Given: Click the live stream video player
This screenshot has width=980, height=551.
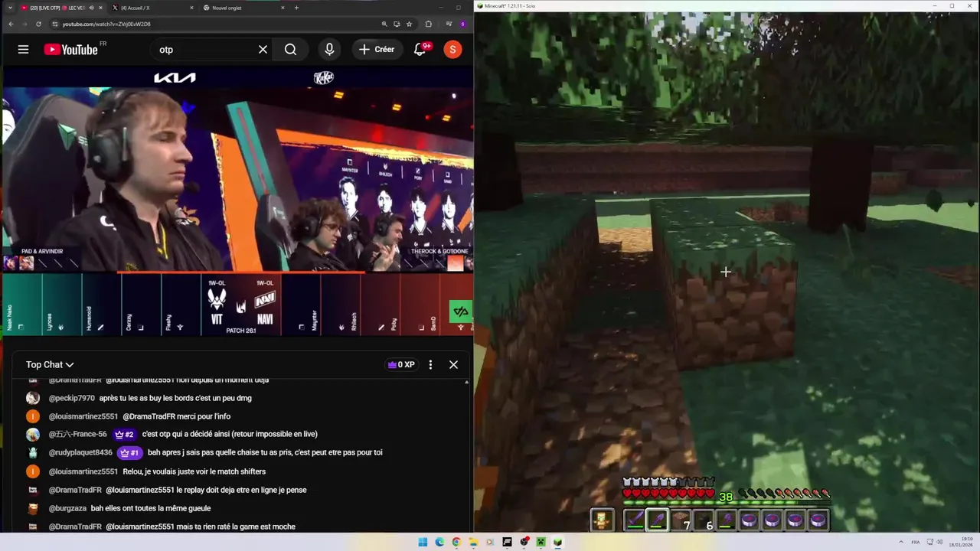Looking at the screenshot, I should point(237,201).
